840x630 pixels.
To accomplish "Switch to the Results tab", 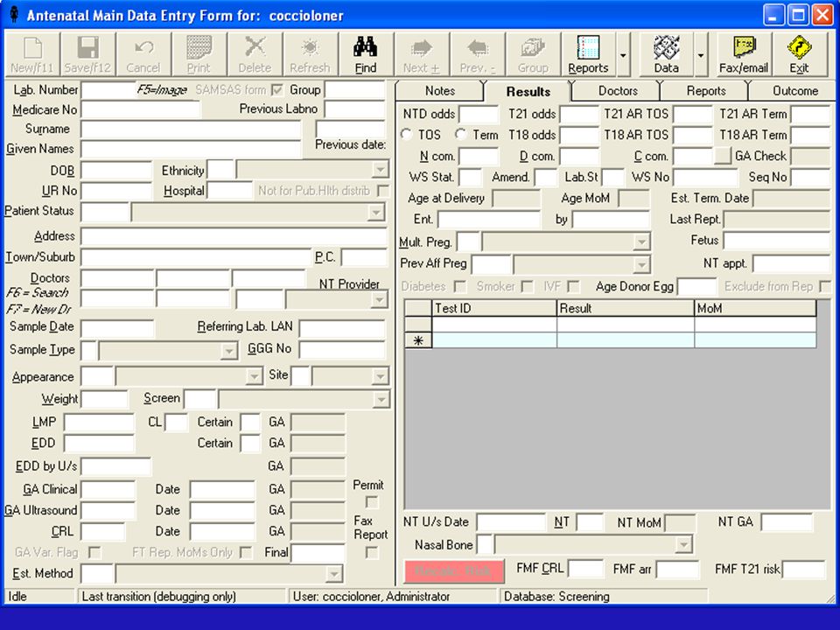I will (x=528, y=91).
